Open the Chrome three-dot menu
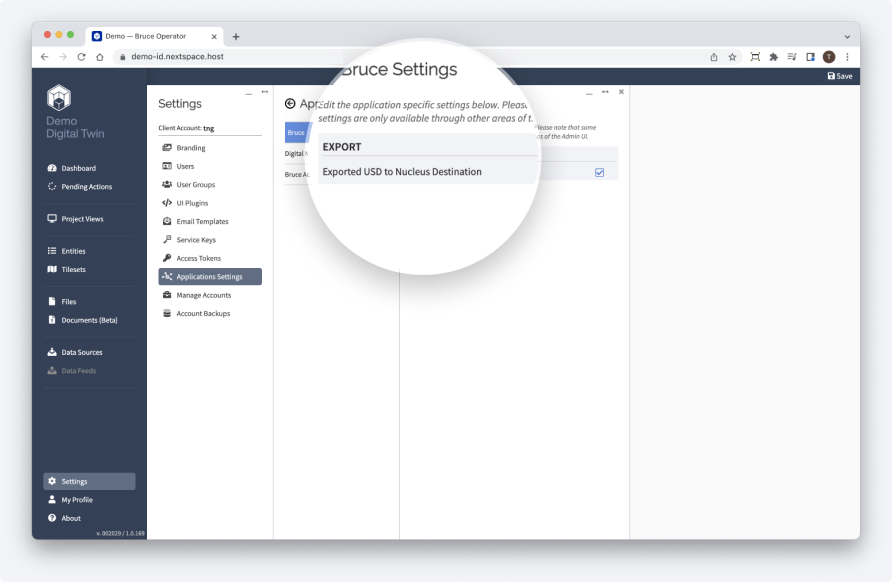Image resolution: width=892 pixels, height=582 pixels. pyautogui.click(x=847, y=57)
